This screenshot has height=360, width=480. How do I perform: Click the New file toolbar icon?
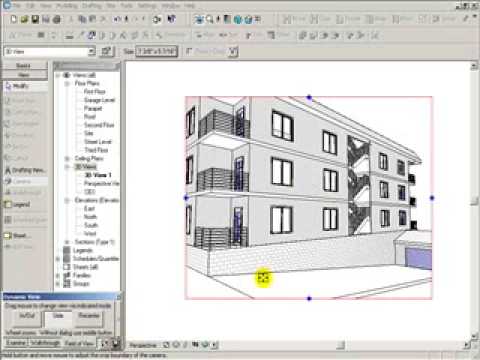14,20
